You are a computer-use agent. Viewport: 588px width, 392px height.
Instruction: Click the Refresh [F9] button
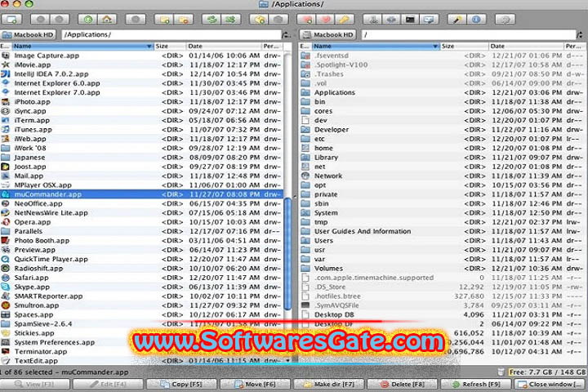(475, 384)
